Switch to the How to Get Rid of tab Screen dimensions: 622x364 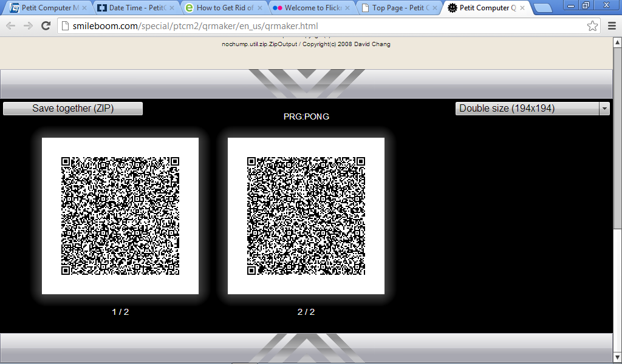point(222,8)
